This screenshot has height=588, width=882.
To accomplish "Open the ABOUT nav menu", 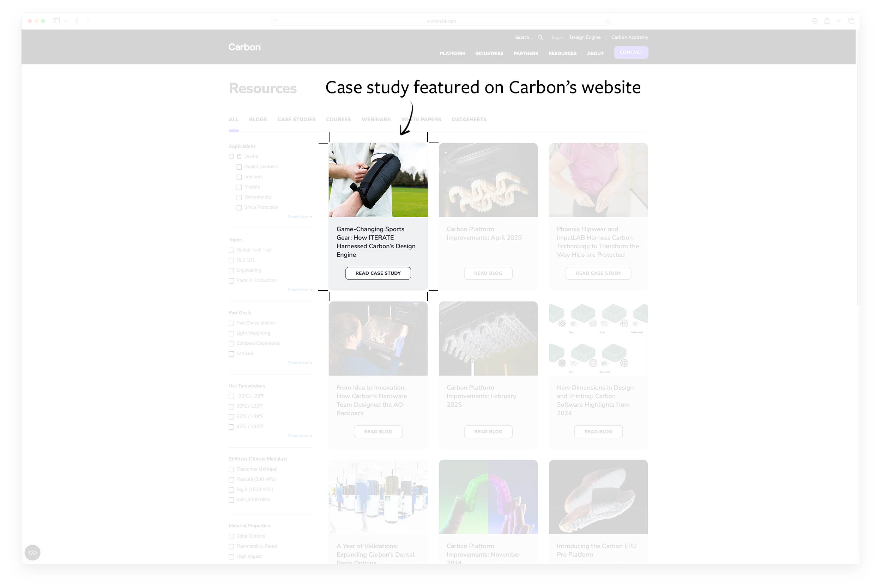I will [595, 54].
